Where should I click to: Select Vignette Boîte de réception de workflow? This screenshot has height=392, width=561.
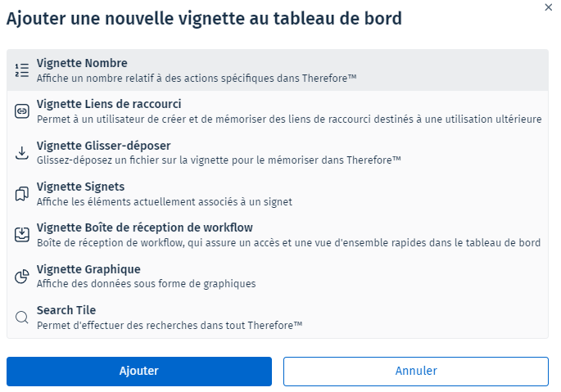pyautogui.click(x=144, y=228)
